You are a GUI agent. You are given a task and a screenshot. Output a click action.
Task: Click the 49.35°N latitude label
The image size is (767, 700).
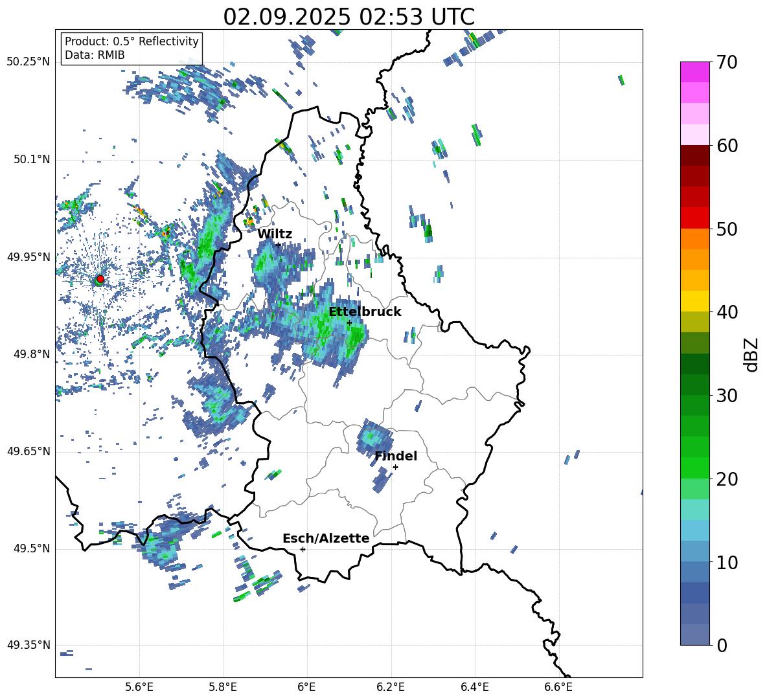[29, 645]
